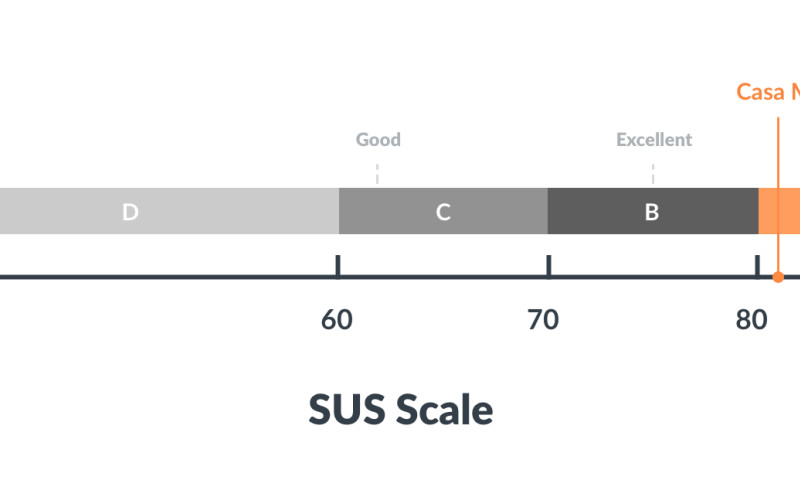This screenshot has width=800, height=480.
Task: Click the number 80 axis label
Action: point(752,320)
